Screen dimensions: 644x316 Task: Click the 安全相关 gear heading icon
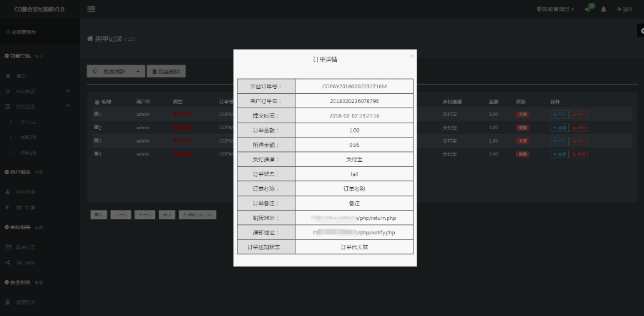click(6, 282)
